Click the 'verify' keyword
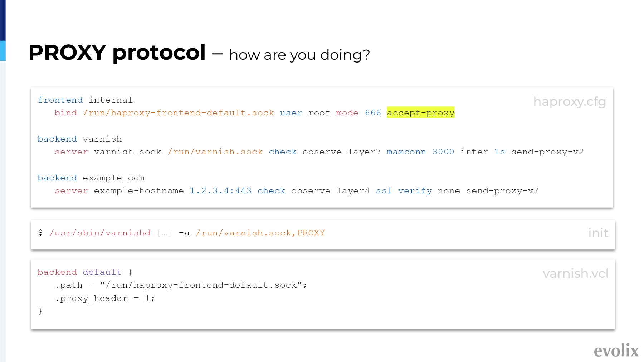The height and width of the screenshot is (362, 644). [x=415, y=191]
